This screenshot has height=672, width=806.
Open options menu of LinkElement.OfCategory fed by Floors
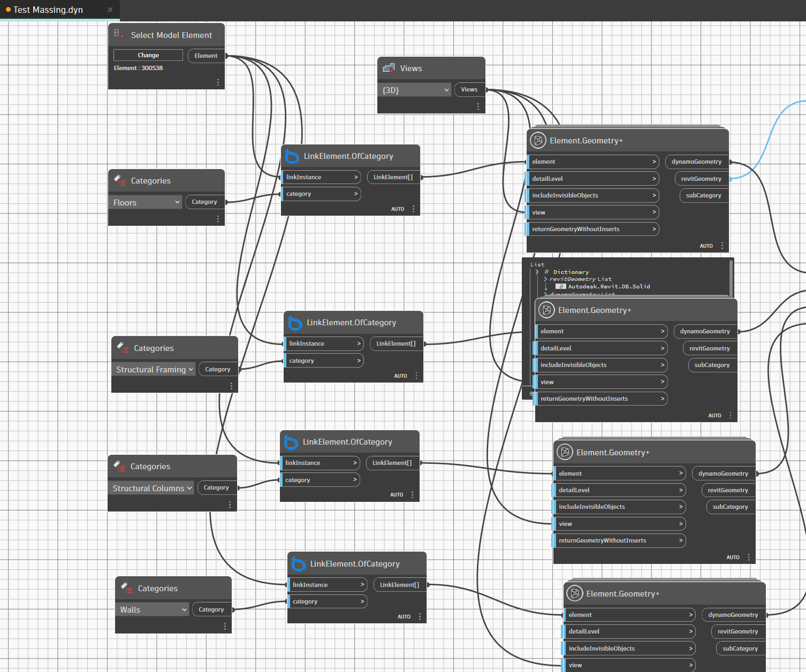(x=413, y=209)
